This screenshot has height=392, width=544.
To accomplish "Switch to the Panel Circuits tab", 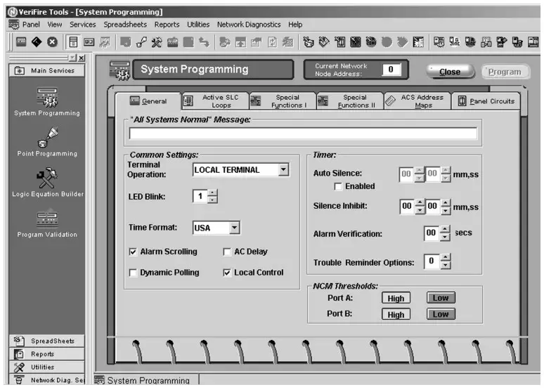I will click(x=486, y=101).
